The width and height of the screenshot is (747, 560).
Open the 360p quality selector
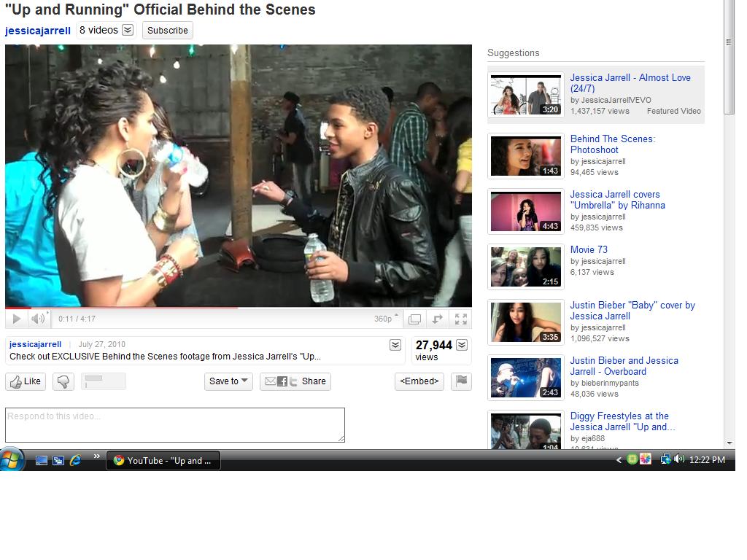click(x=386, y=319)
